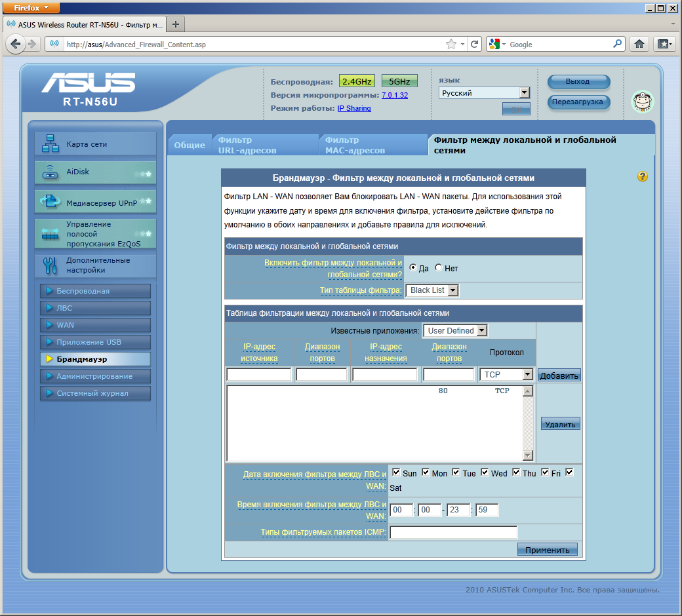
Task: Click the Удалить button
Action: (560, 424)
